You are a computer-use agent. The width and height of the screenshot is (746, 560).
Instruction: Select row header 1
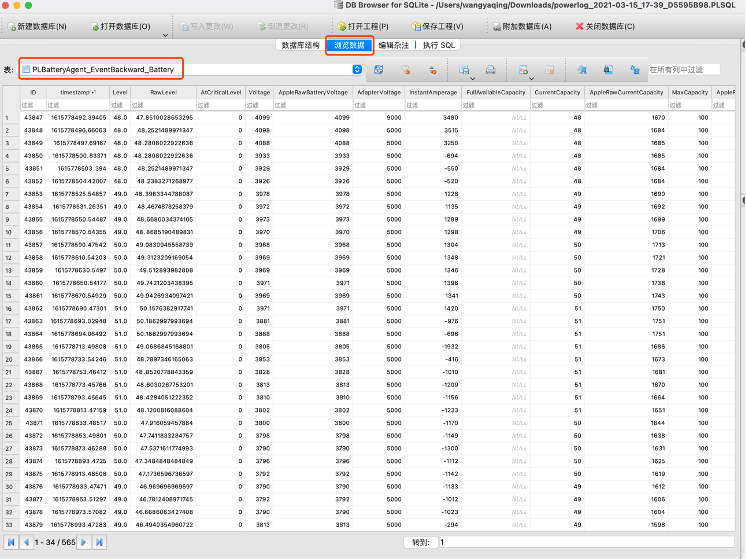(11, 118)
